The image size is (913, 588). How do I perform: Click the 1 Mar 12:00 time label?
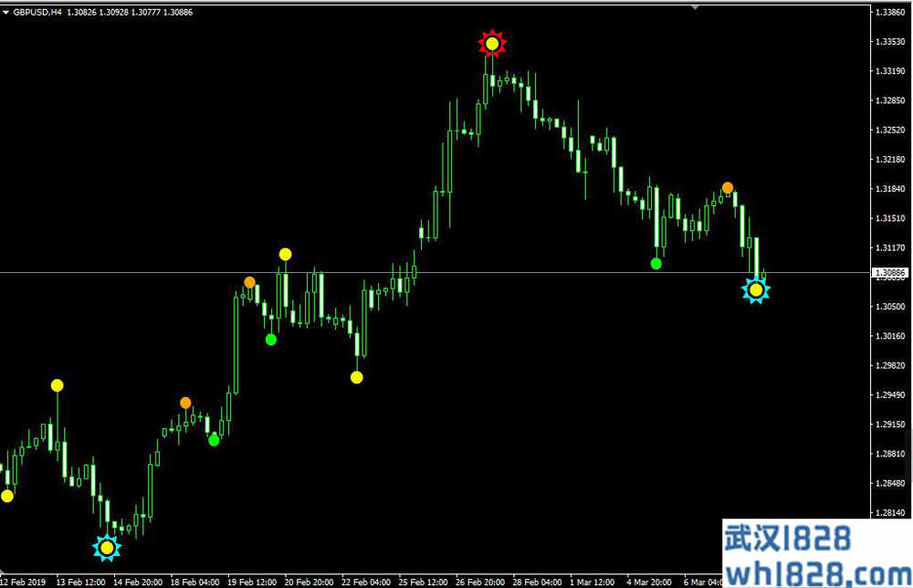[x=593, y=583]
